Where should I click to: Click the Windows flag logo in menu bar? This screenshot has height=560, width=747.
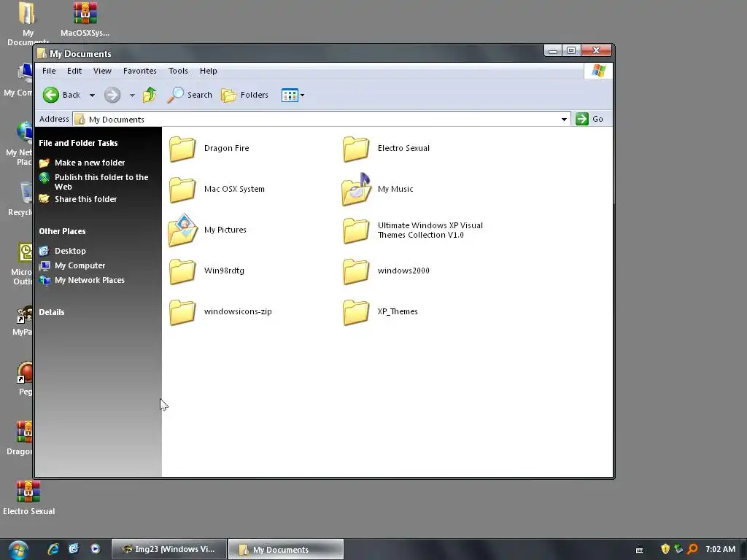click(x=598, y=71)
